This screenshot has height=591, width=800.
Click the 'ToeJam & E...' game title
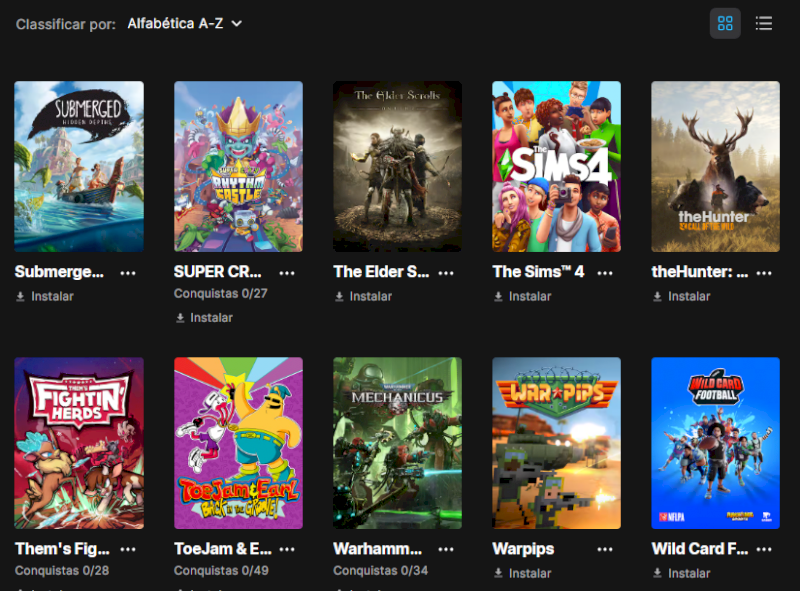point(223,549)
